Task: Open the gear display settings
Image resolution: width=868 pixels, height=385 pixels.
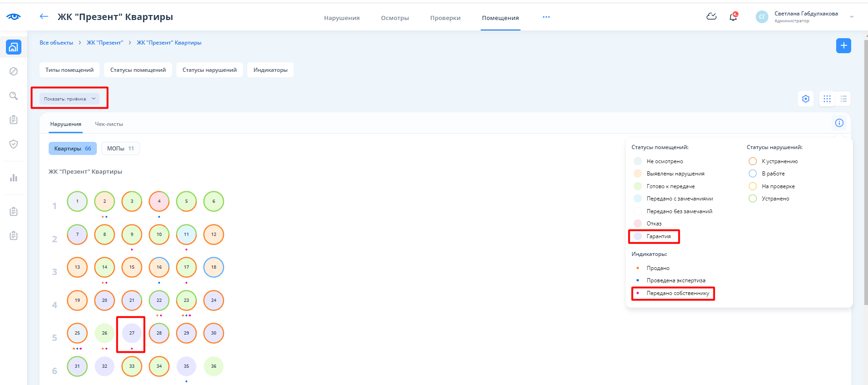Action: (806, 99)
